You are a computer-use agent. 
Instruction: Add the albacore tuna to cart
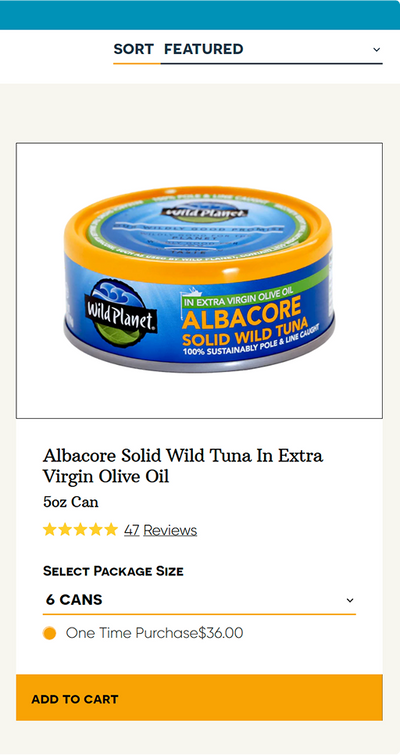(x=199, y=698)
